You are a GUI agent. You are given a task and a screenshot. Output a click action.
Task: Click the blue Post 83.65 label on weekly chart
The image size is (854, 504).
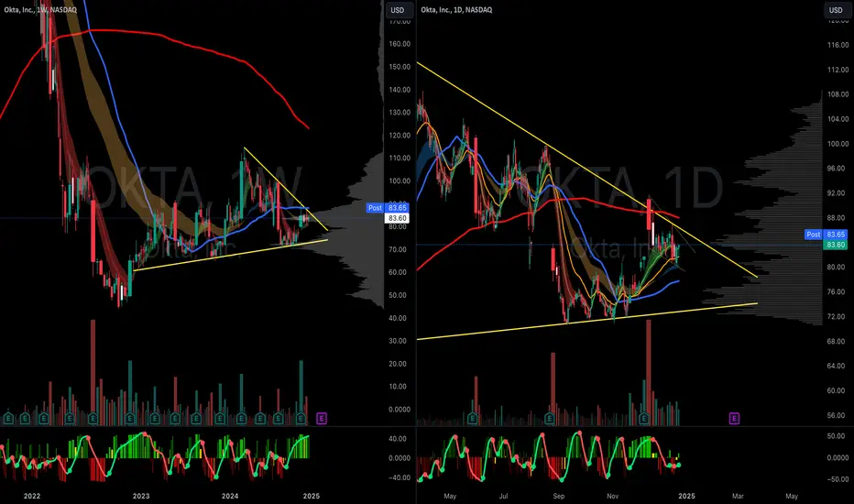tap(388, 208)
